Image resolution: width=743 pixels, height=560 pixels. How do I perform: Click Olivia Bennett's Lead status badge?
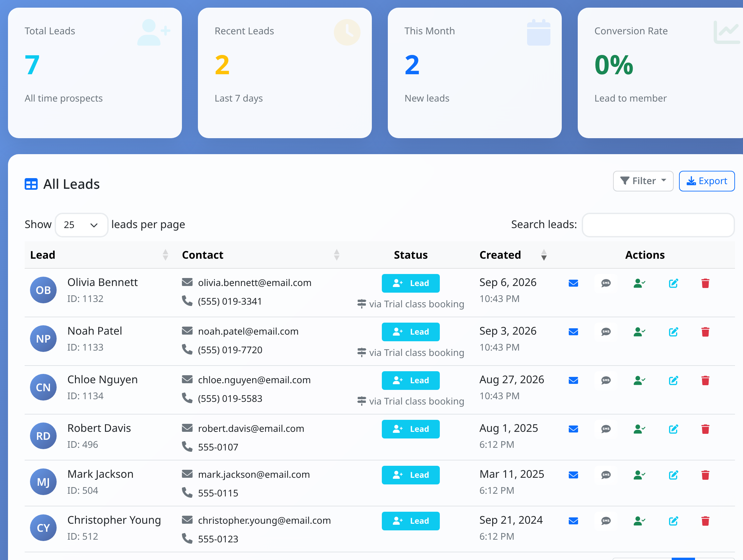point(410,283)
